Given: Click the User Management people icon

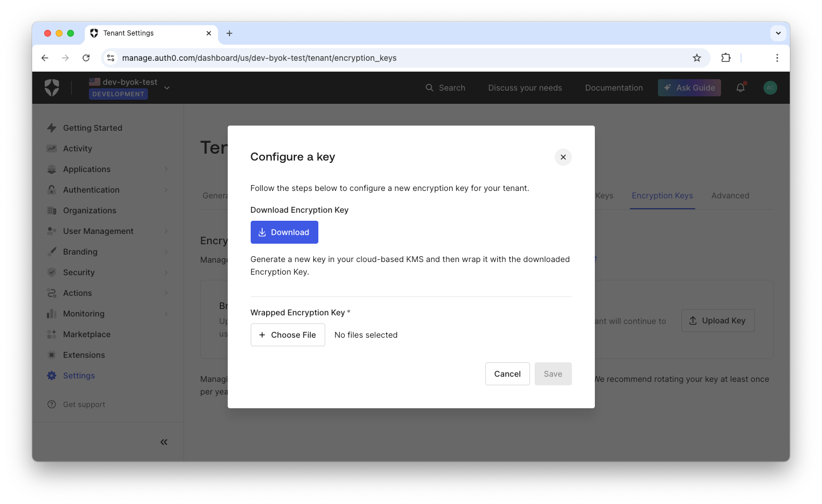Looking at the screenshot, I should point(52,231).
